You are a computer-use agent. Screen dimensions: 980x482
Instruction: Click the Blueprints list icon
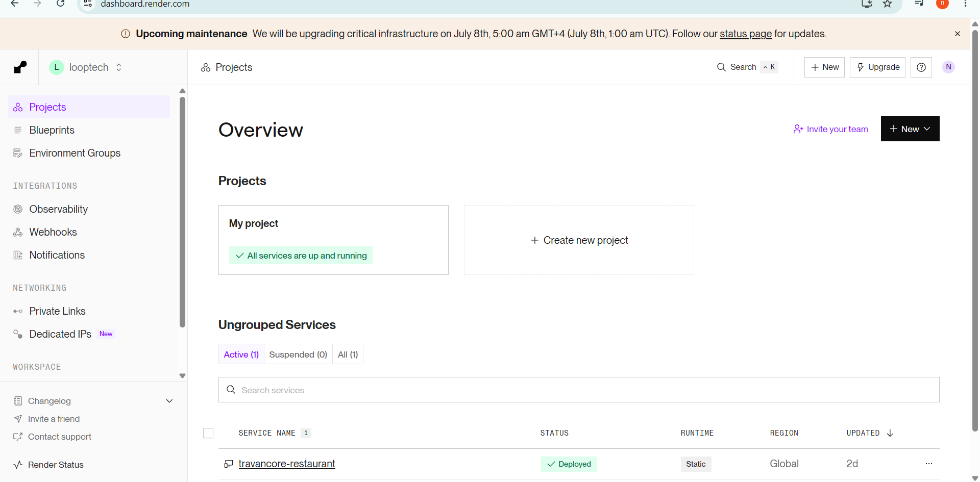pyautogui.click(x=18, y=130)
